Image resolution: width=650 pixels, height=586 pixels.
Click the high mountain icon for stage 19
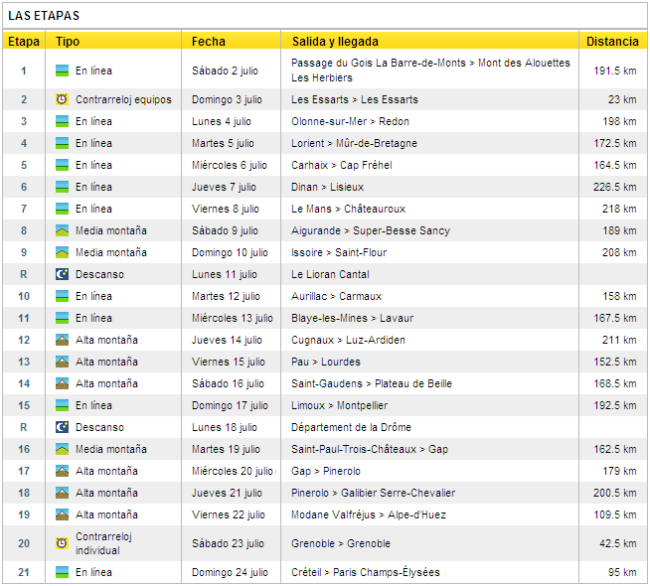(x=62, y=515)
